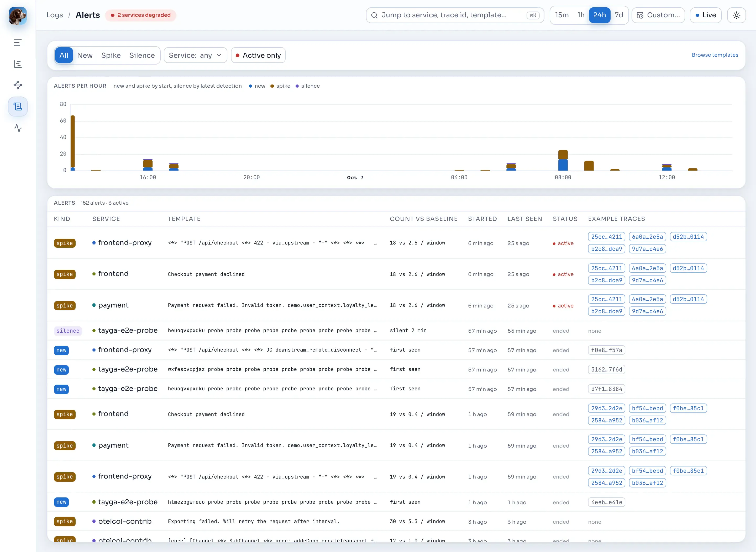Open trace d7f1…8384

coord(607,389)
